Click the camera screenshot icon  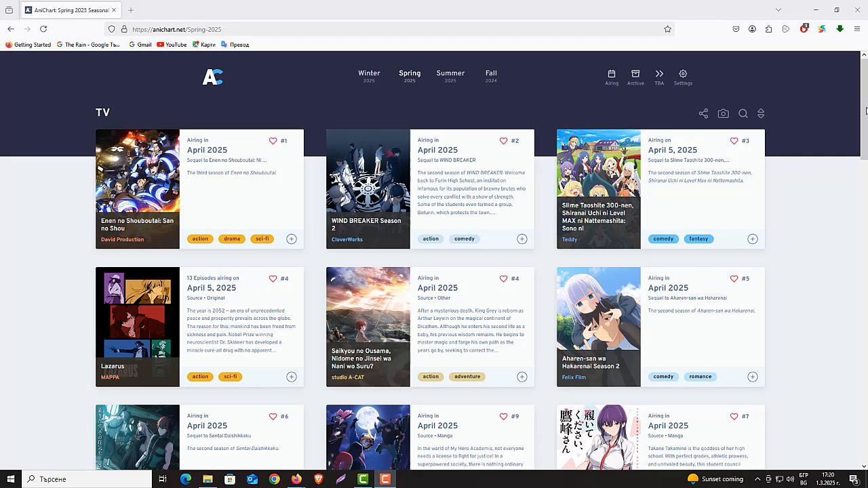pyautogui.click(x=724, y=114)
